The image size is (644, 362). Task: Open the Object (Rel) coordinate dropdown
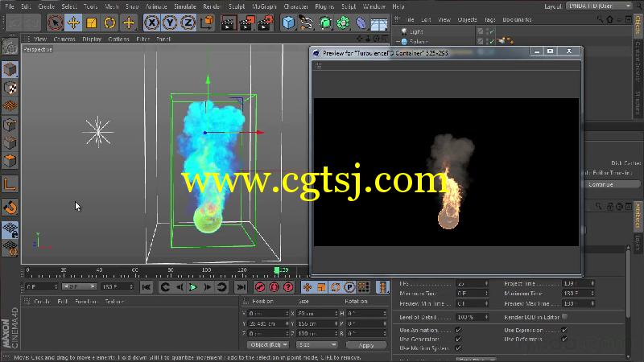pyautogui.click(x=268, y=345)
